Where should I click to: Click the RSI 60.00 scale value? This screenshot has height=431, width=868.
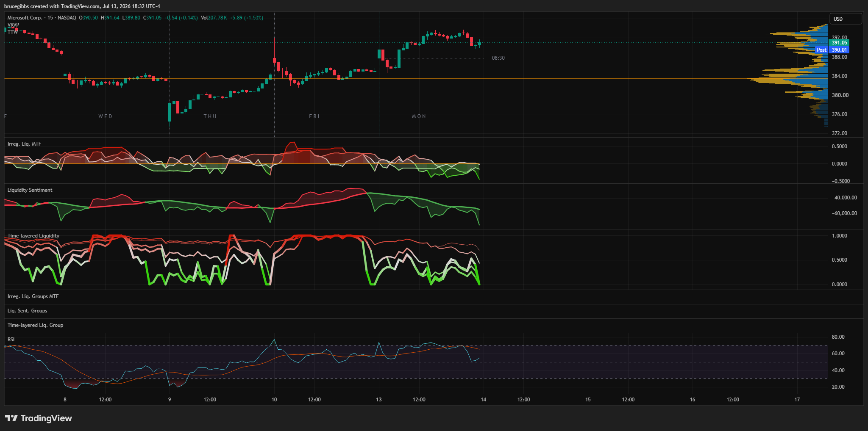coord(838,354)
